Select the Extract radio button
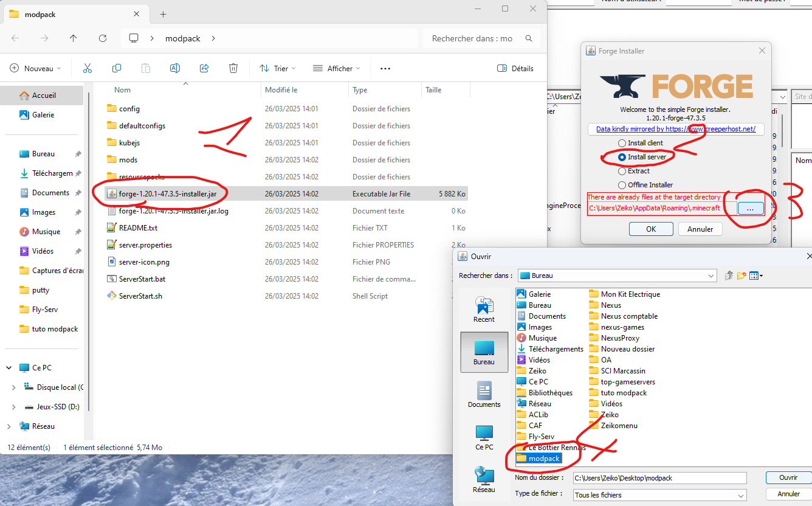812x506 pixels. pos(622,171)
